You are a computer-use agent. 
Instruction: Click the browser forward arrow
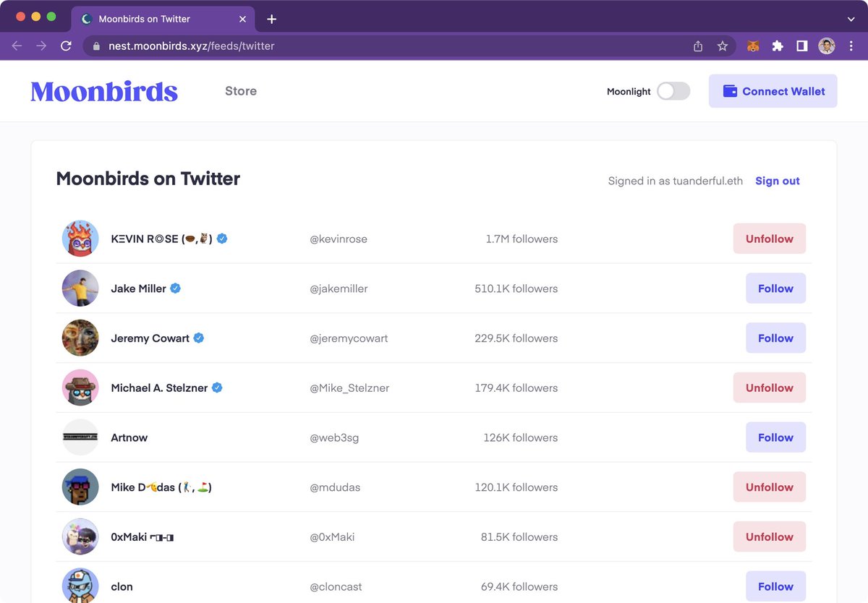(41, 46)
